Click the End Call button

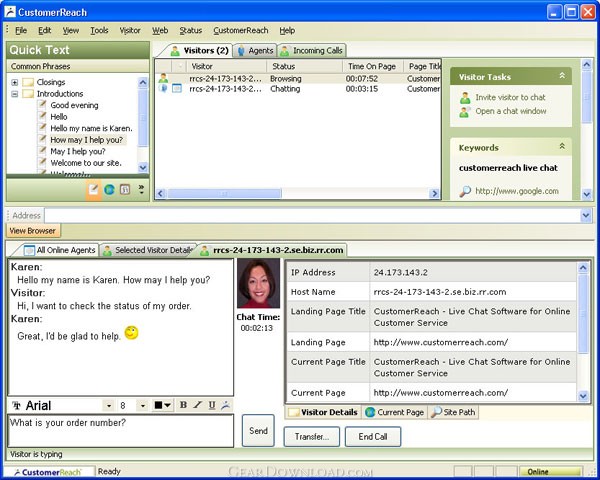pos(373,437)
